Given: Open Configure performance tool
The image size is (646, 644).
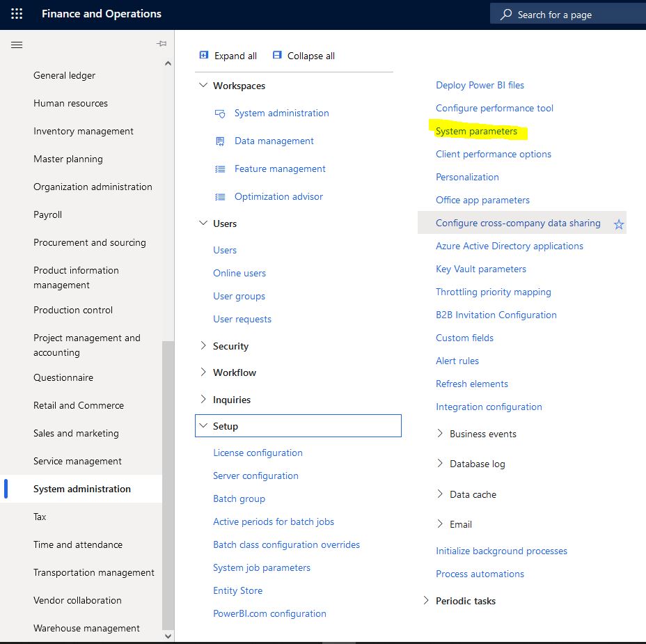Looking at the screenshot, I should (494, 109).
